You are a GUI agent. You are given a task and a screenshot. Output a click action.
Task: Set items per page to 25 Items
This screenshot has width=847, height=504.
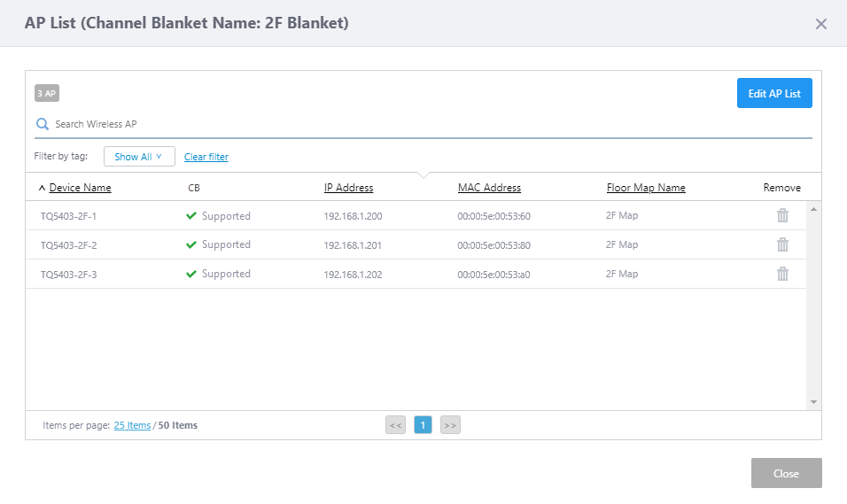(x=132, y=425)
